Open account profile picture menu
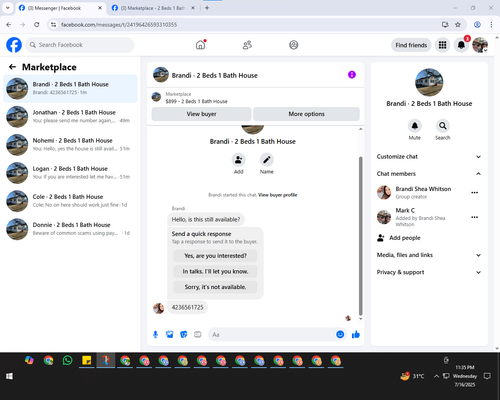 [480, 45]
